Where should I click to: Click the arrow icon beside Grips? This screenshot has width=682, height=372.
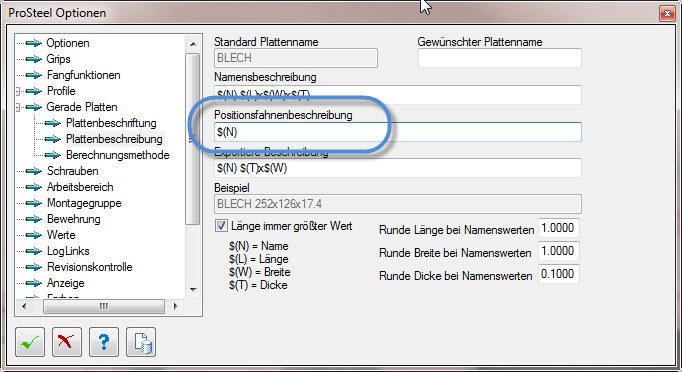tap(33, 59)
